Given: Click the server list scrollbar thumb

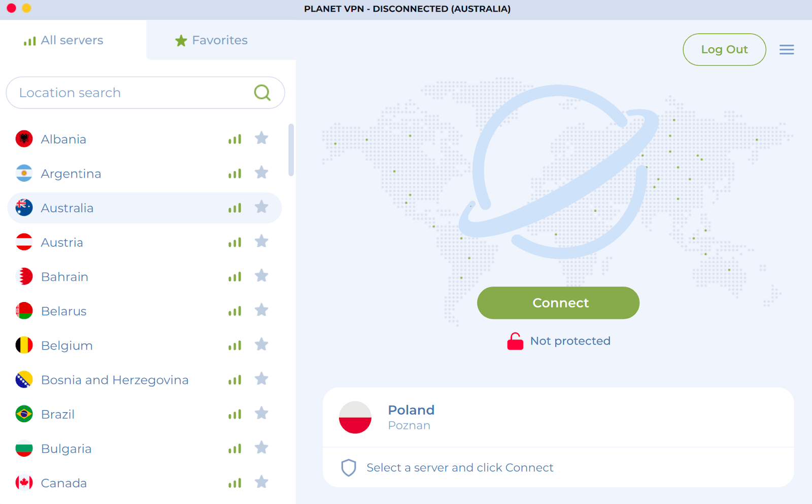Looking at the screenshot, I should tap(291, 150).
